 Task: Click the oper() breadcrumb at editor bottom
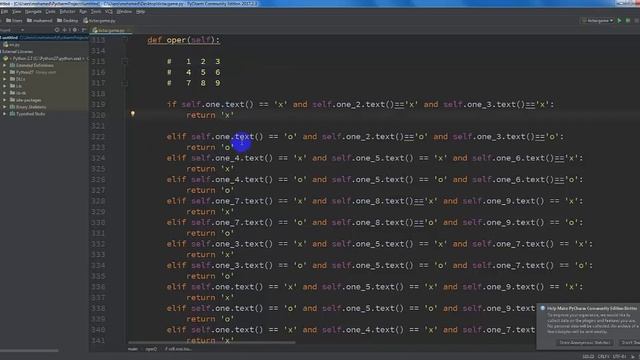coord(151,349)
